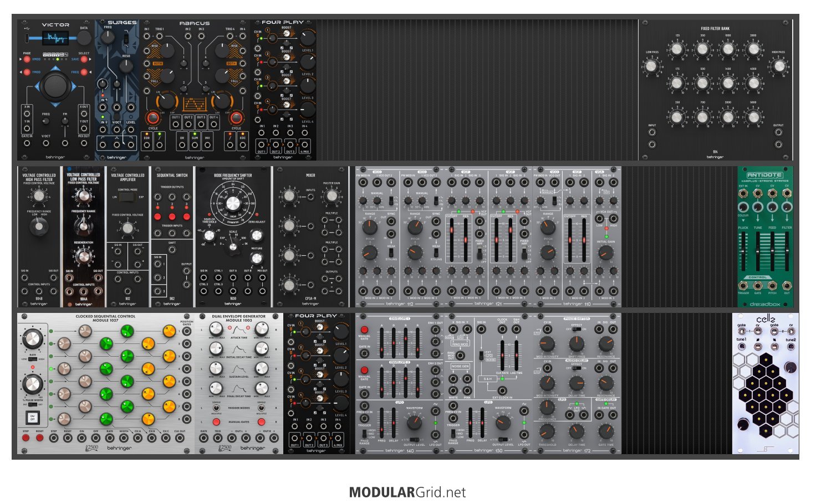
Task: Click the PITCH jack on Antidote
Action: tap(772, 286)
